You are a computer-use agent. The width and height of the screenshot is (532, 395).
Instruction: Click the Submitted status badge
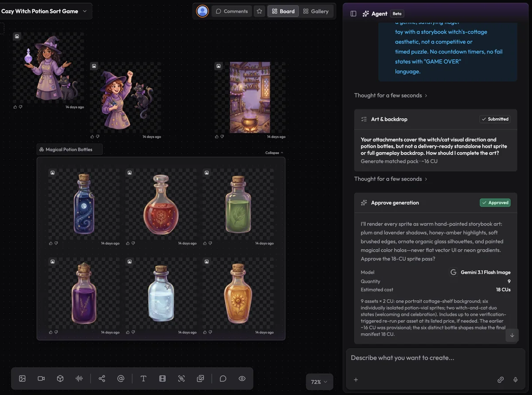point(495,119)
